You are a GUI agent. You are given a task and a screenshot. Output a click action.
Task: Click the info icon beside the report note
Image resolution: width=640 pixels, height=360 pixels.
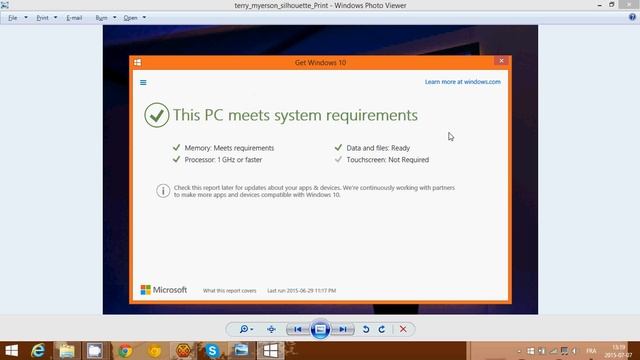[163, 191]
